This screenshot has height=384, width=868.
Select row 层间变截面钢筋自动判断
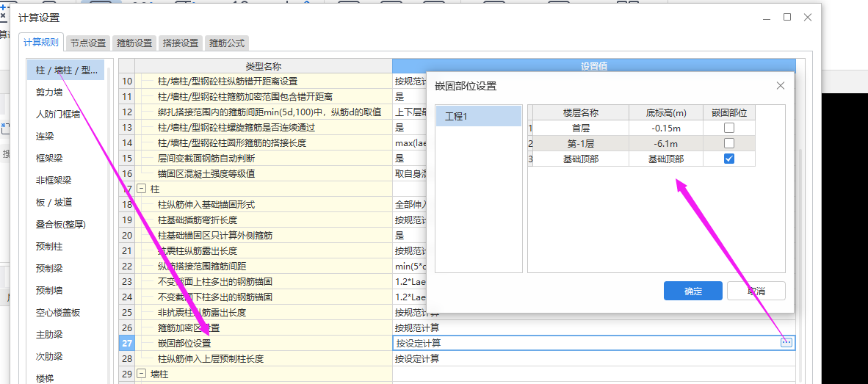pyautogui.click(x=264, y=159)
